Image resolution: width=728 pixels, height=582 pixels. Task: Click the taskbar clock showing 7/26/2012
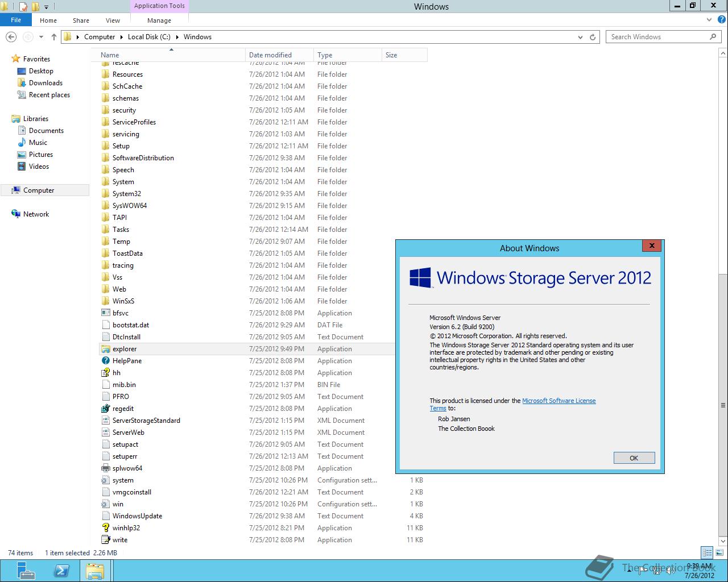(699, 571)
